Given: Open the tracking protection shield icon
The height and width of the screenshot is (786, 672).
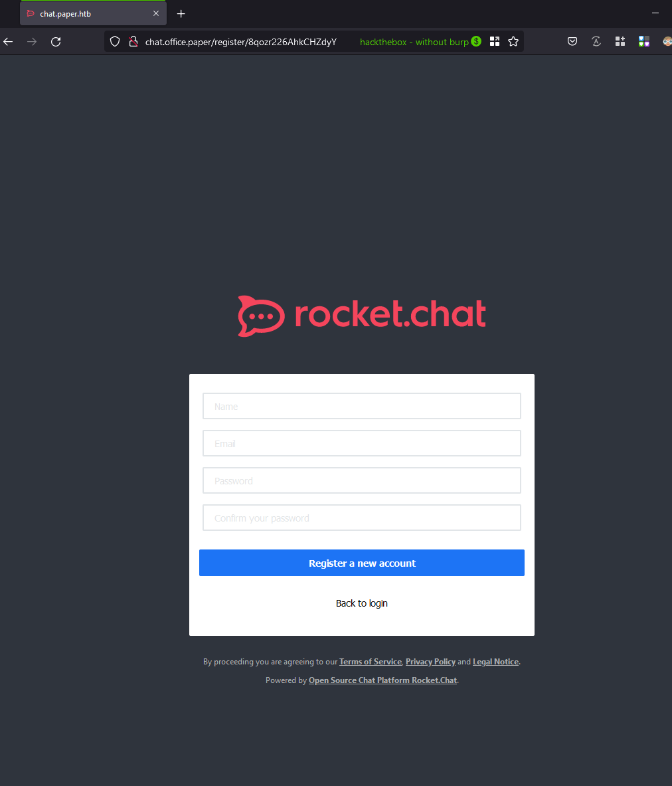Looking at the screenshot, I should (115, 42).
